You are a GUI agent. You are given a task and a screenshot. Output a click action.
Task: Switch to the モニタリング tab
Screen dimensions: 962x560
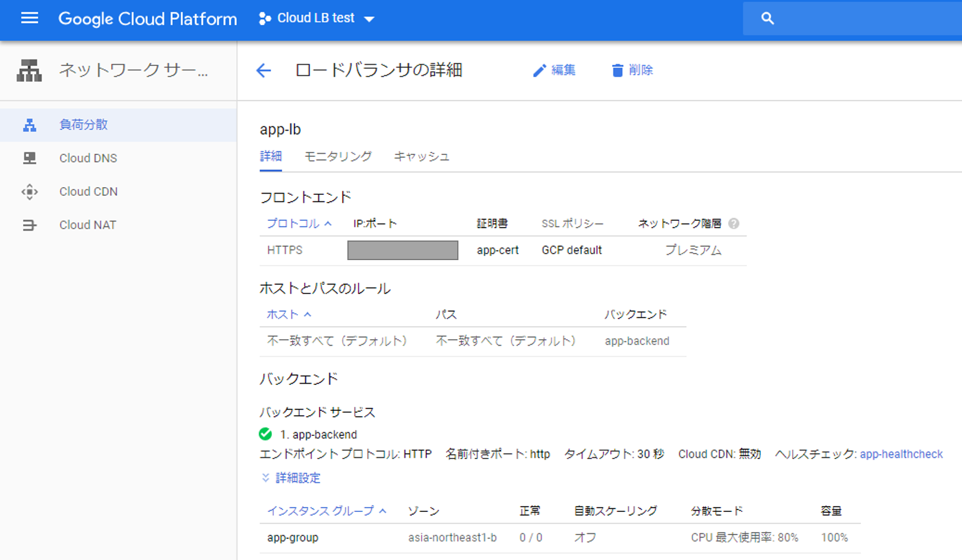coord(338,156)
